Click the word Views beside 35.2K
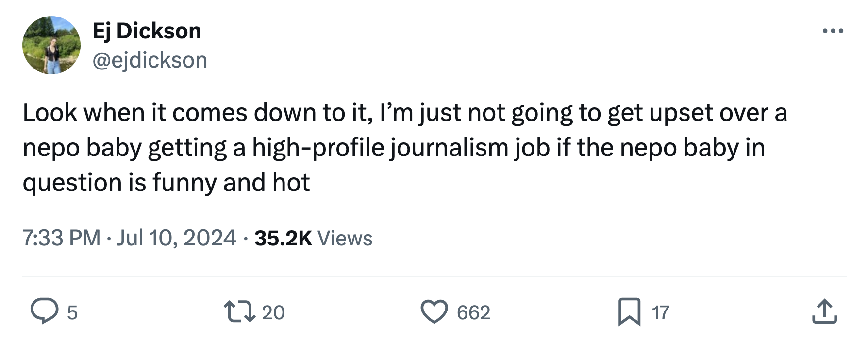 coord(345,238)
